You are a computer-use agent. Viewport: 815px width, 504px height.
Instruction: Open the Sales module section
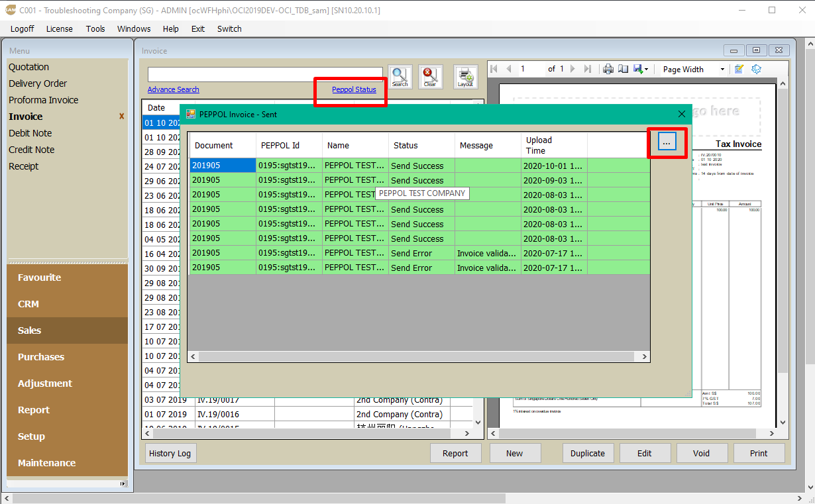(67, 330)
